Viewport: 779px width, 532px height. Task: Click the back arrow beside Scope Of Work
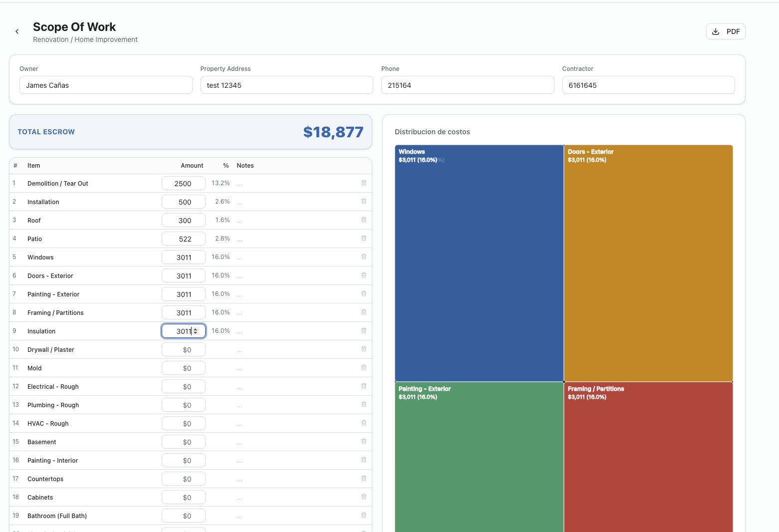point(17,31)
